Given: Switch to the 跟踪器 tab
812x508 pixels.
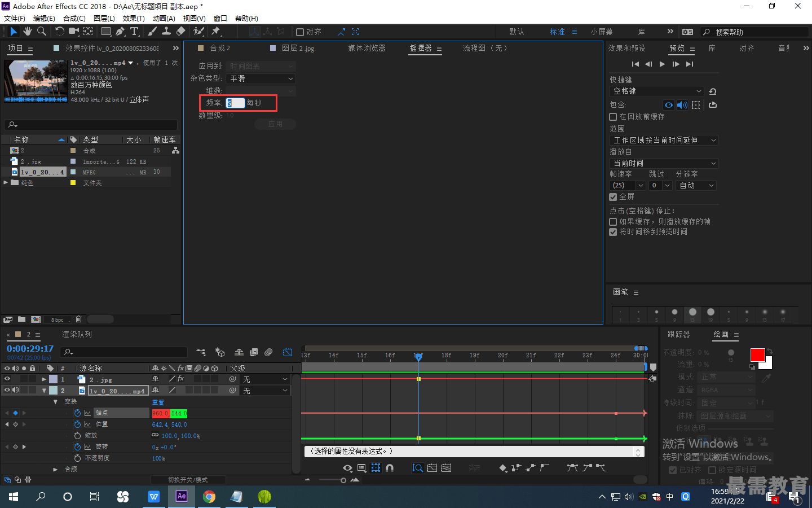Looking at the screenshot, I should click(x=679, y=335).
